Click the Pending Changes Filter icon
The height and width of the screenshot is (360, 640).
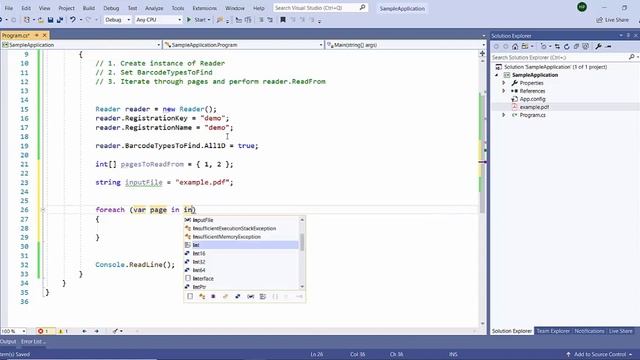pos(543,47)
